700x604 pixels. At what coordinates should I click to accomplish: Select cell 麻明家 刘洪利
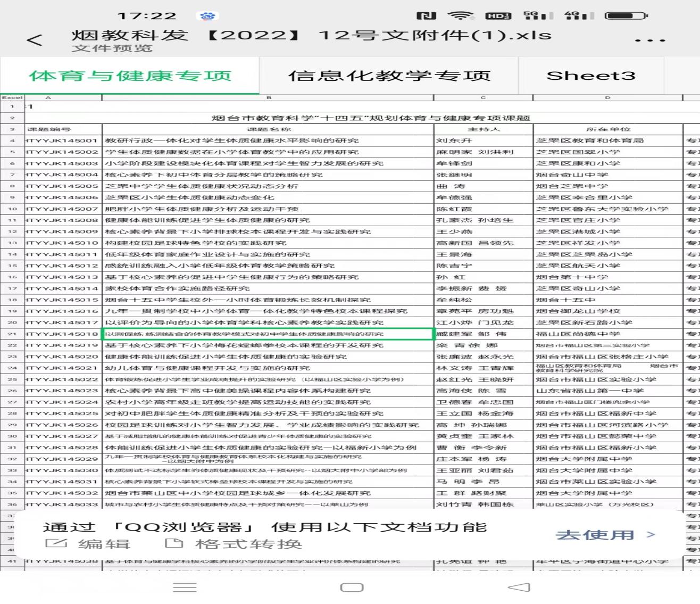[x=484, y=152]
